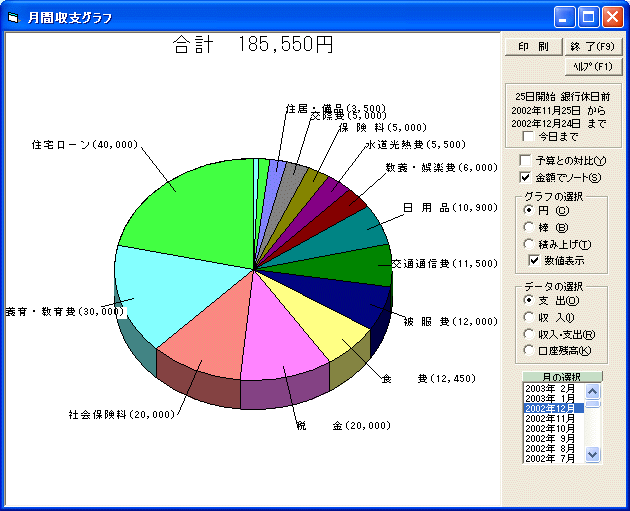This screenshot has height=511, width=630.
Task: Select 収入 income data radio button
Action: pyautogui.click(x=529, y=317)
